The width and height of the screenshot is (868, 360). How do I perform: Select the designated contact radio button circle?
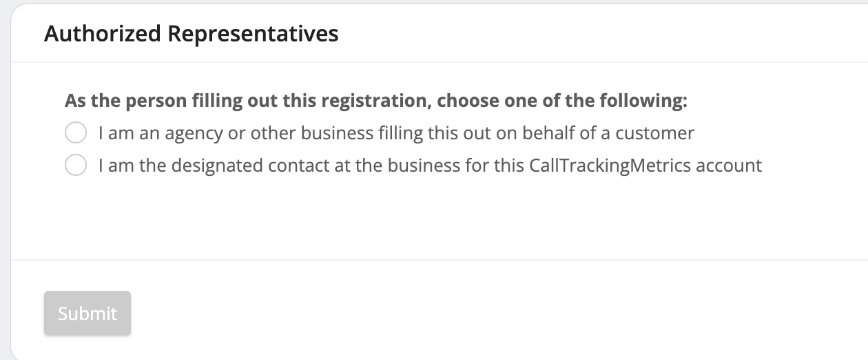[75, 166]
